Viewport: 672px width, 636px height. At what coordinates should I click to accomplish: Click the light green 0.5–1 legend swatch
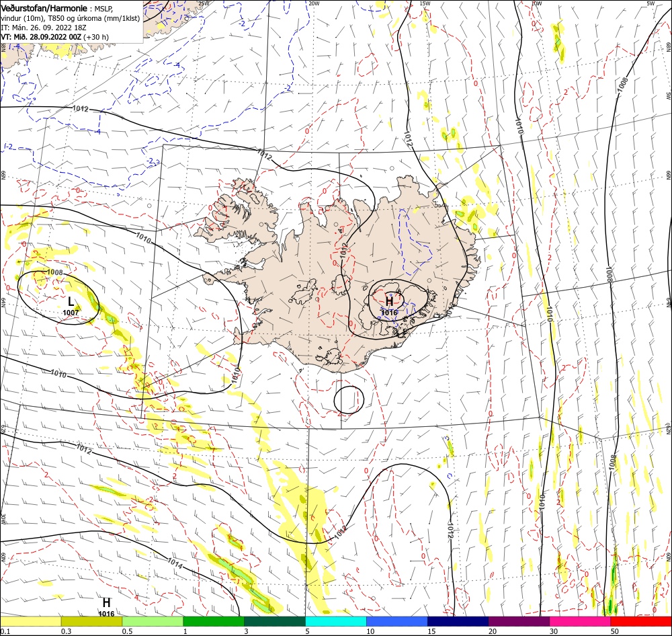(x=153, y=621)
